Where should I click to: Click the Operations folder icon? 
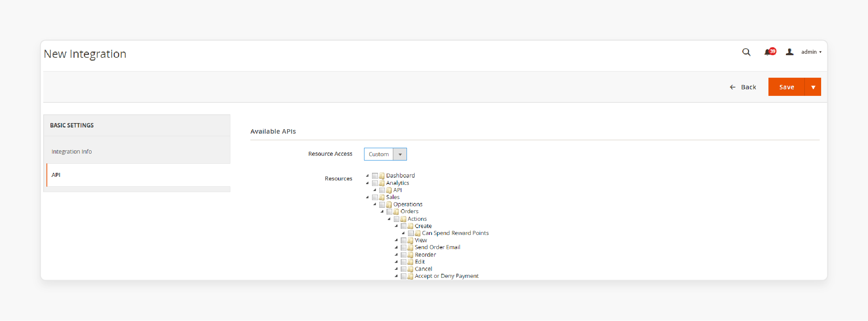click(x=389, y=204)
